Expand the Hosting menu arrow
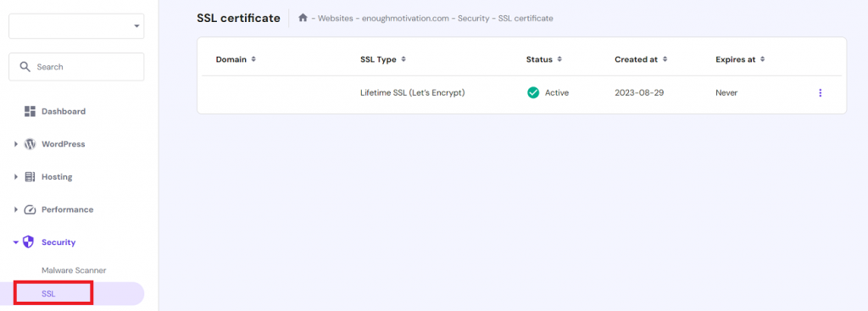This screenshot has height=311, width=868. pos(16,177)
